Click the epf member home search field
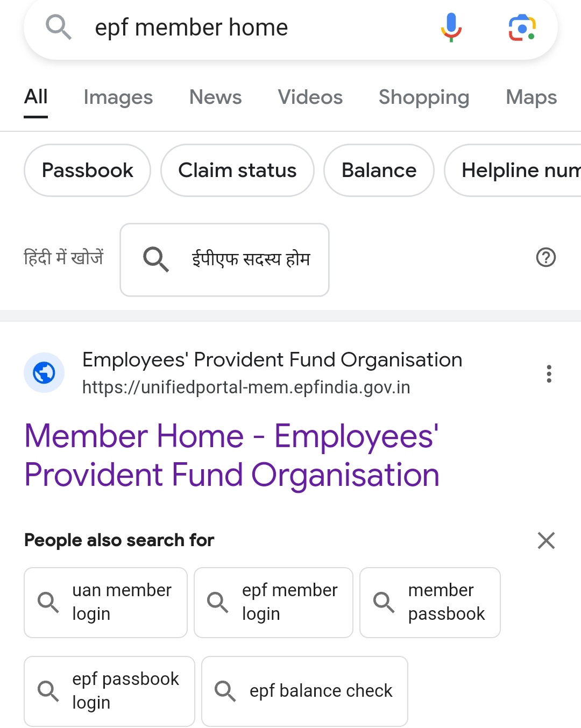The image size is (581, 728). [x=242, y=27]
